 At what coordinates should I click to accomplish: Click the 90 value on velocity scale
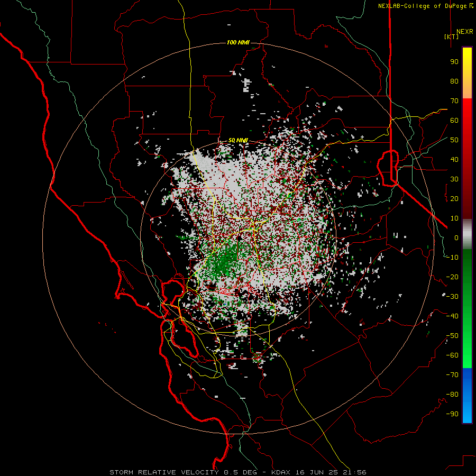pos(454,62)
